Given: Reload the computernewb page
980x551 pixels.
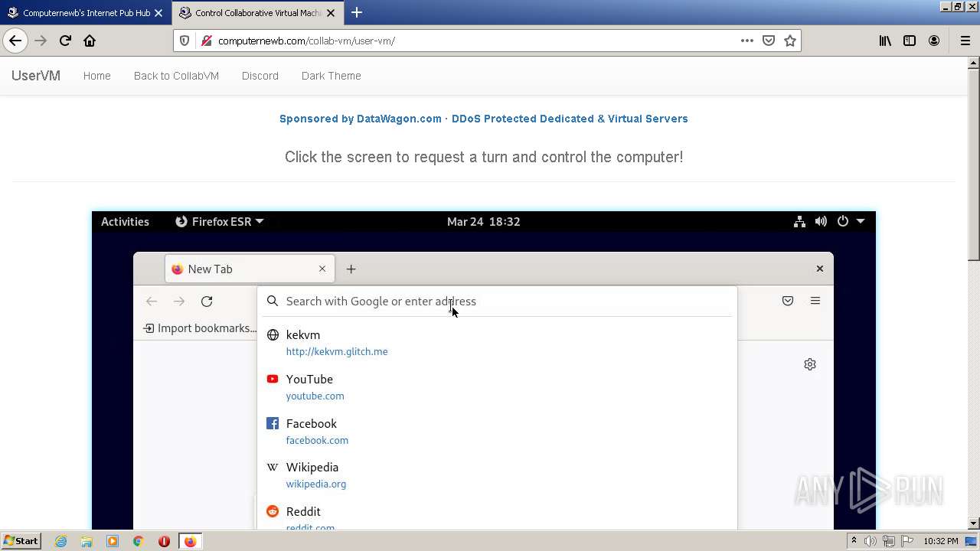Looking at the screenshot, I should click(x=65, y=41).
